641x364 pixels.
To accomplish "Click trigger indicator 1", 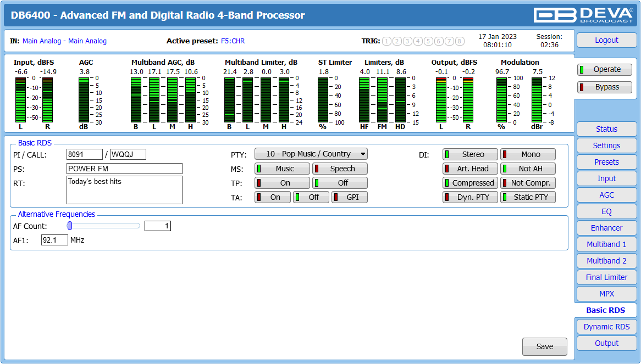I will coord(386,41).
